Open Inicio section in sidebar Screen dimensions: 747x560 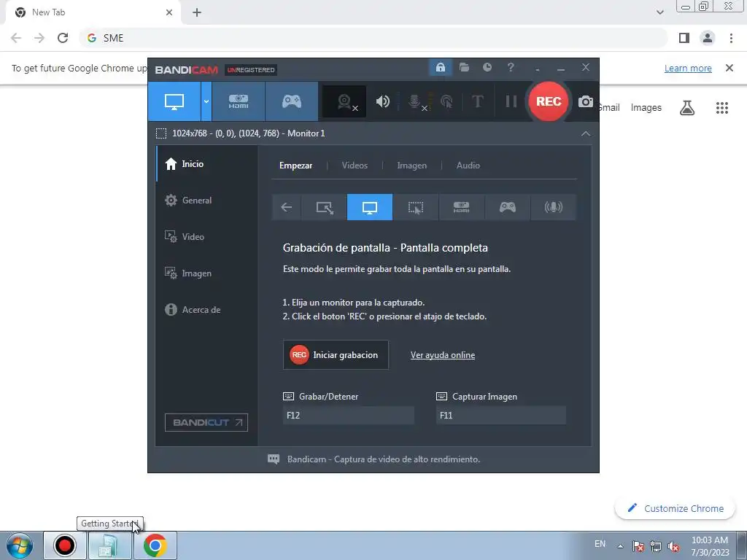pos(206,164)
